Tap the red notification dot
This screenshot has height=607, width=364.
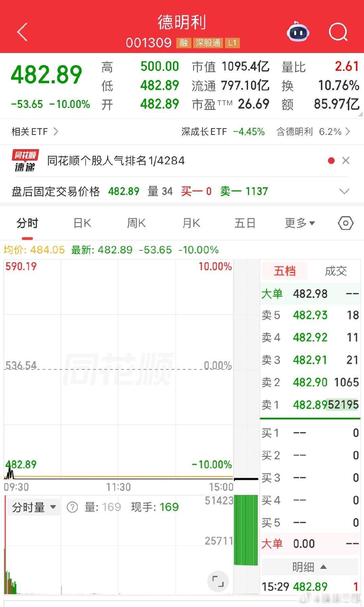[331, 161]
